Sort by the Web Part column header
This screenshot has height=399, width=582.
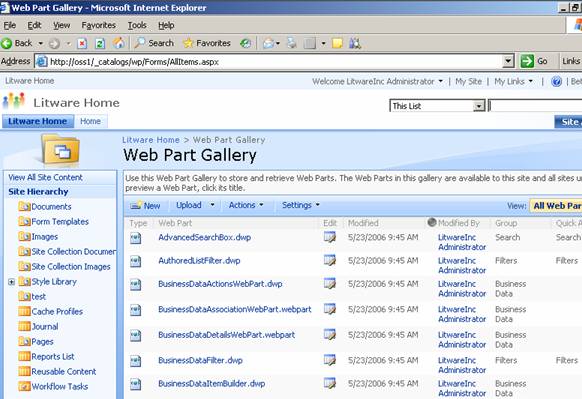point(175,223)
